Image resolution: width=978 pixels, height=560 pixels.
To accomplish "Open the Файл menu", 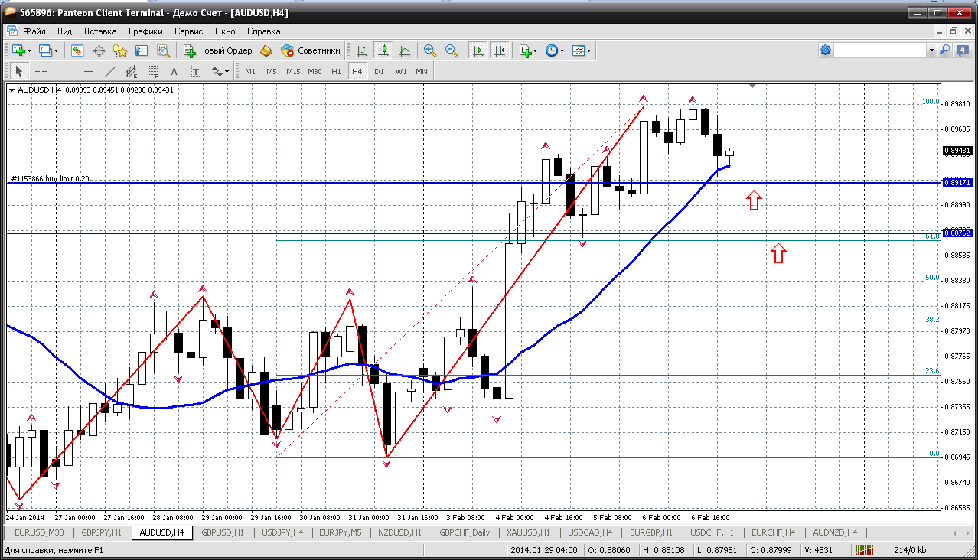I will click(x=34, y=31).
